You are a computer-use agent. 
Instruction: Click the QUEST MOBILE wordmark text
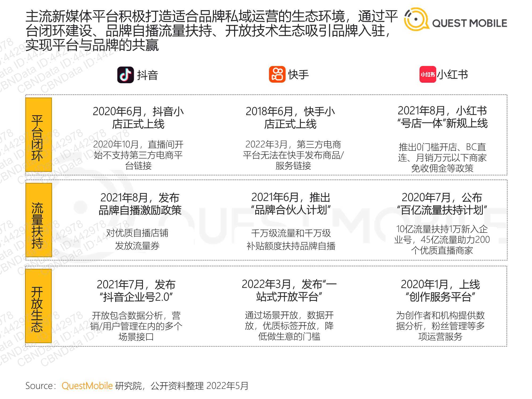pos(470,23)
